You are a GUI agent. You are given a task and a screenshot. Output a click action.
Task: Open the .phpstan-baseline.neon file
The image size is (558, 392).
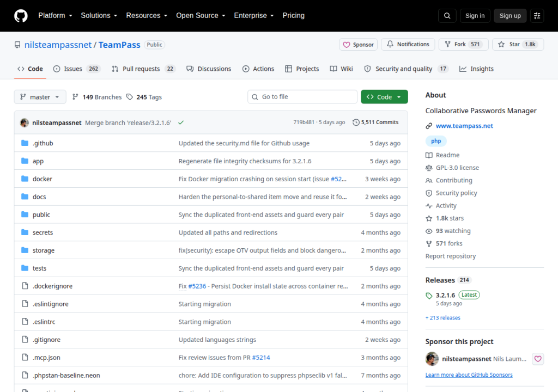(x=66, y=375)
